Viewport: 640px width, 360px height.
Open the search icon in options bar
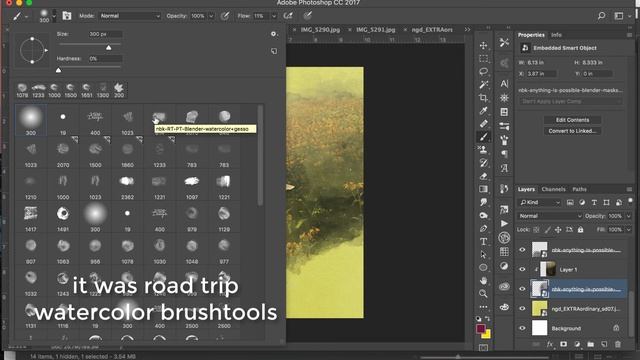tap(601, 16)
